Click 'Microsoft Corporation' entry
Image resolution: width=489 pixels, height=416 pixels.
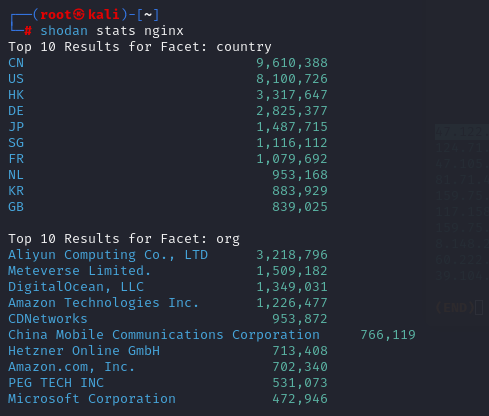92,399
